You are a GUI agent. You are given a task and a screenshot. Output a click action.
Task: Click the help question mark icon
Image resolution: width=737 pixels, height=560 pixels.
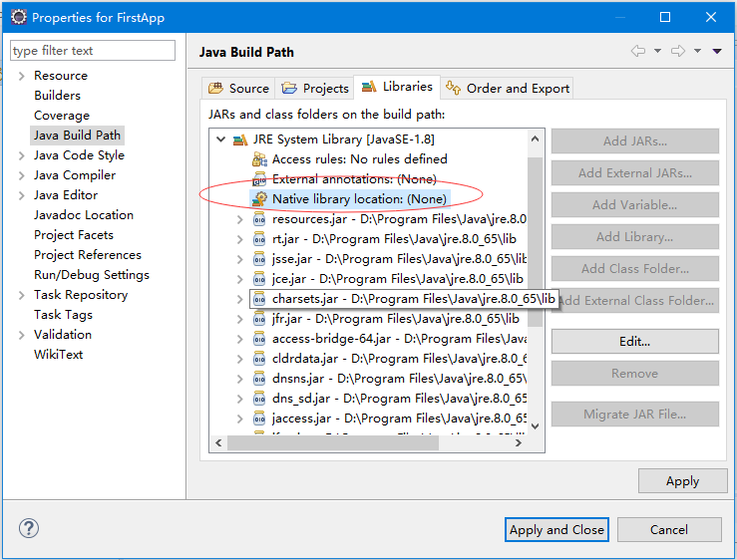pos(29,528)
